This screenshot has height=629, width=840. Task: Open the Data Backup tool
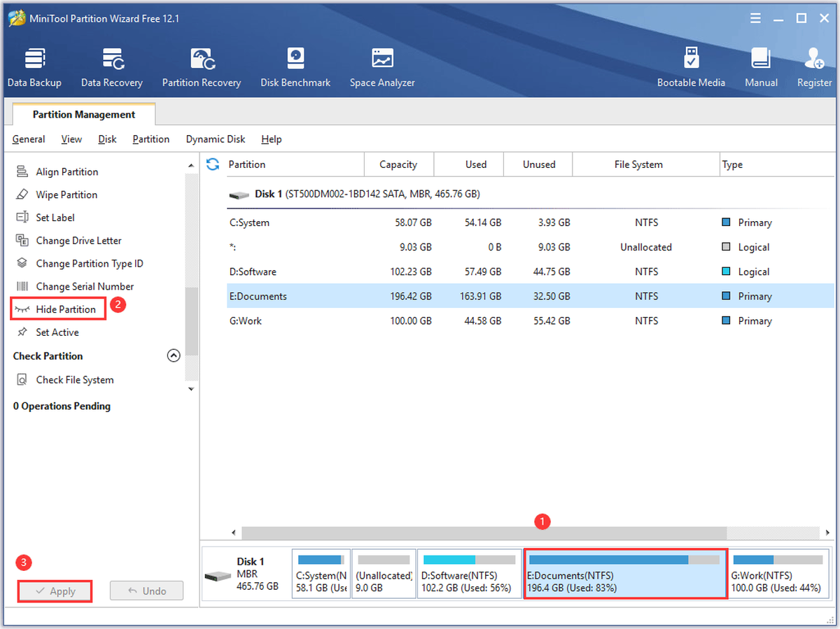click(x=34, y=68)
